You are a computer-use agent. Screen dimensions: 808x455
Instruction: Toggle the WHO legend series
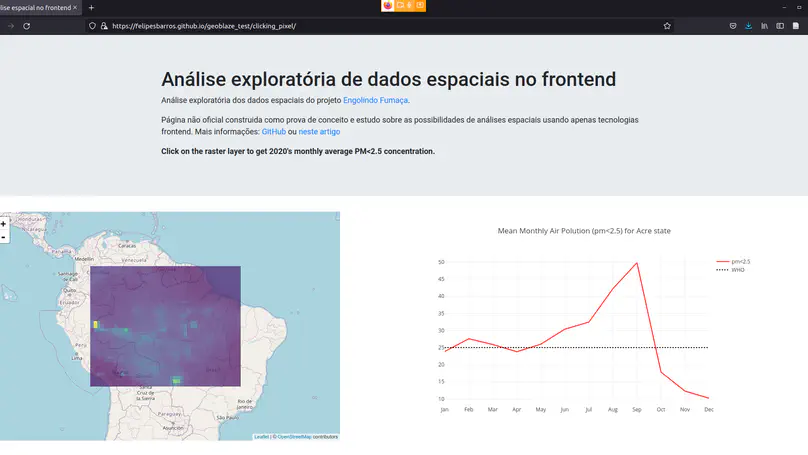pyautogui.click(x=731, y=270)
